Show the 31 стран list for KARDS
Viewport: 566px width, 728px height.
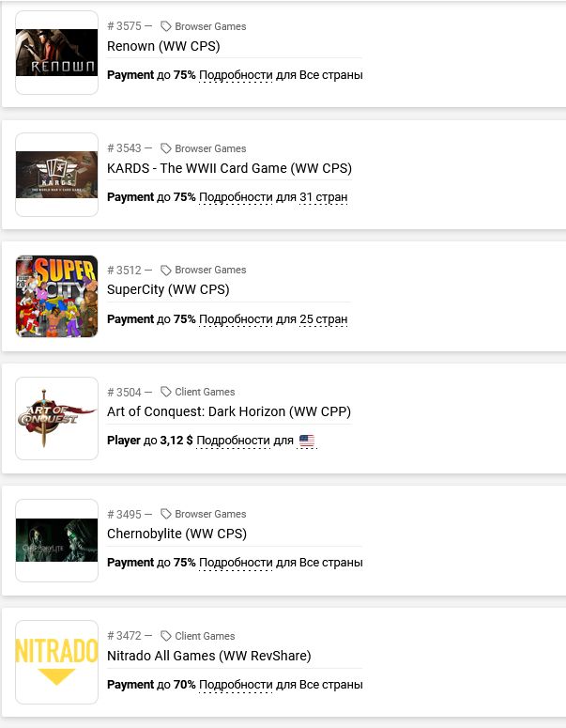[x=323, y=197]
